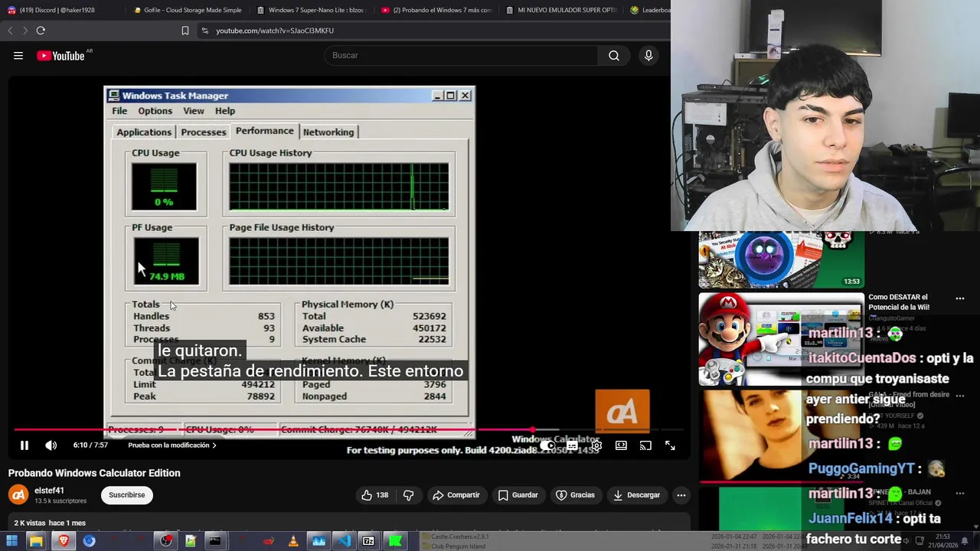Bookmark this page icon
This screenshot has height=551, width=980.
(185, 31)
